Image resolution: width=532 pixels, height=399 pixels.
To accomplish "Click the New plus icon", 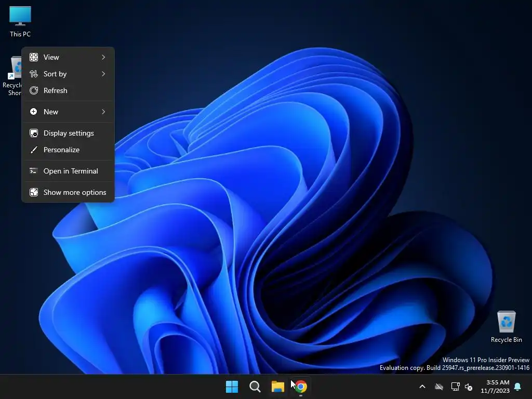I will [34, 112].
